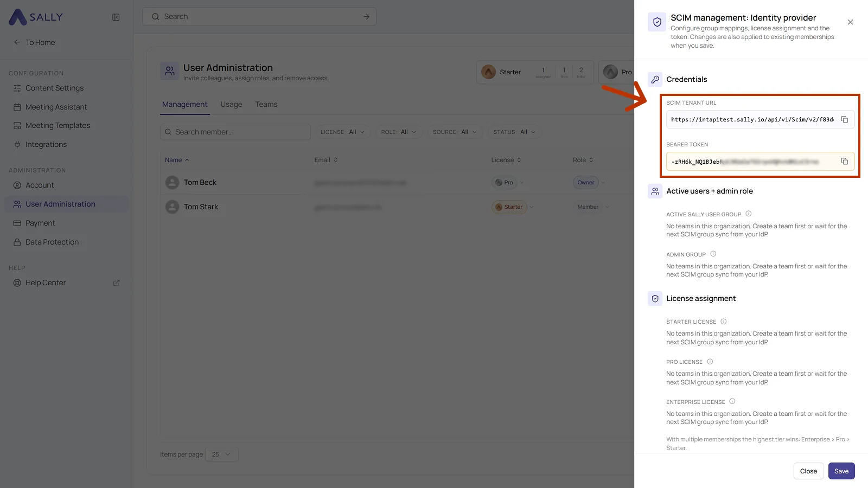Sort by the License column header
Screen dimensions: 868x488
[506, 160]
